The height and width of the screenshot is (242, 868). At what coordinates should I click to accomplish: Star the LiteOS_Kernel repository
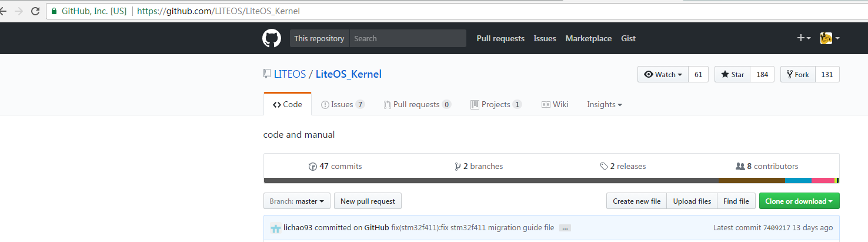tap(732, 74)
